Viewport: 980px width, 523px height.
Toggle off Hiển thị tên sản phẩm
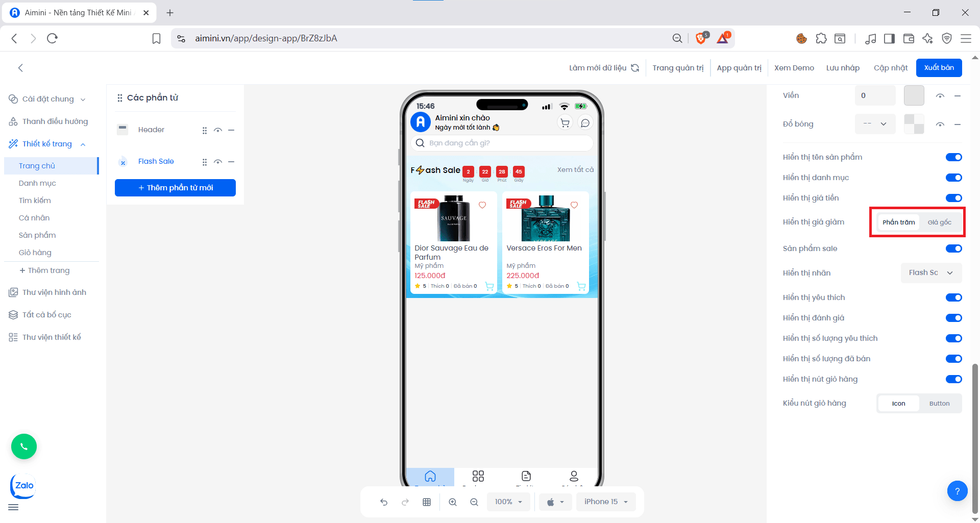coord(953,157)
